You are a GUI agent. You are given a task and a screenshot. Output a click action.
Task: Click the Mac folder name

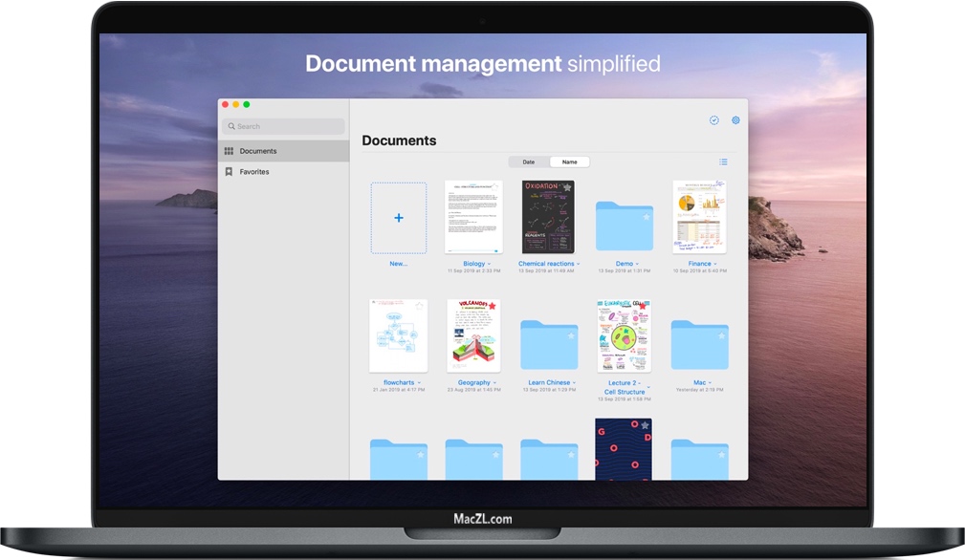pyautogui.click(x=700, y=382)
